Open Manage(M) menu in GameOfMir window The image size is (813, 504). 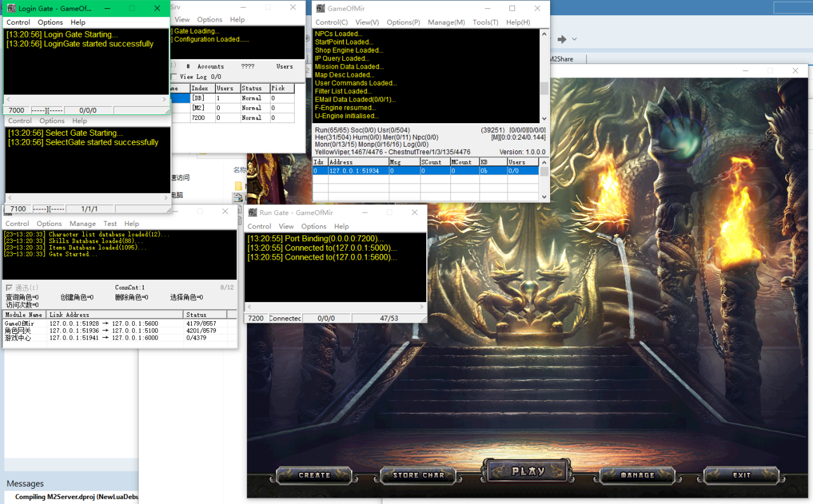(x=447, y=22)
